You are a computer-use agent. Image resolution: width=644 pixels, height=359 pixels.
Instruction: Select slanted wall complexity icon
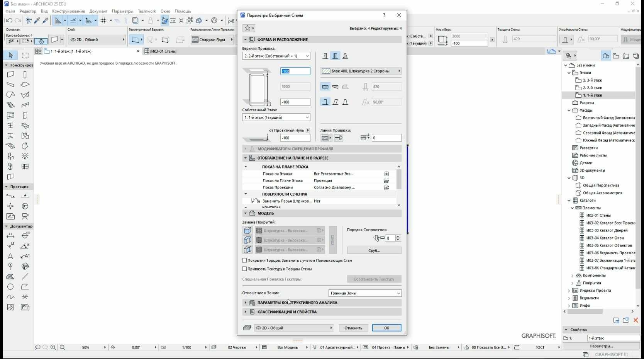tap(336, 102)
